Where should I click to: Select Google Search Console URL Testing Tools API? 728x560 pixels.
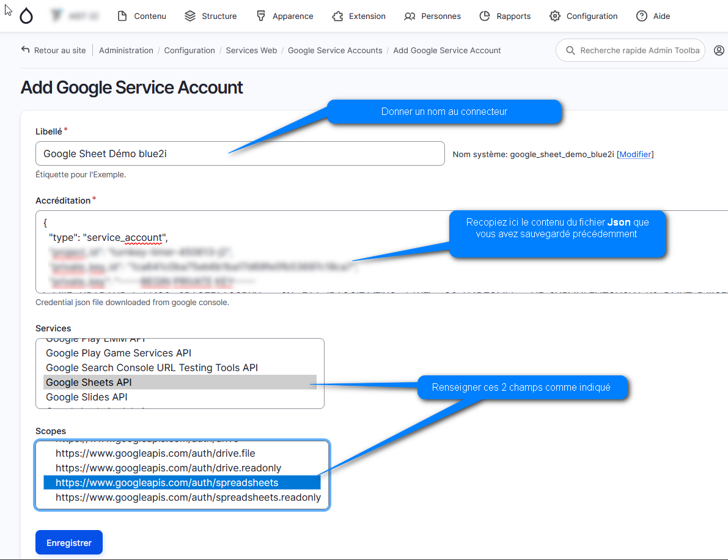[x=180, y=368]
